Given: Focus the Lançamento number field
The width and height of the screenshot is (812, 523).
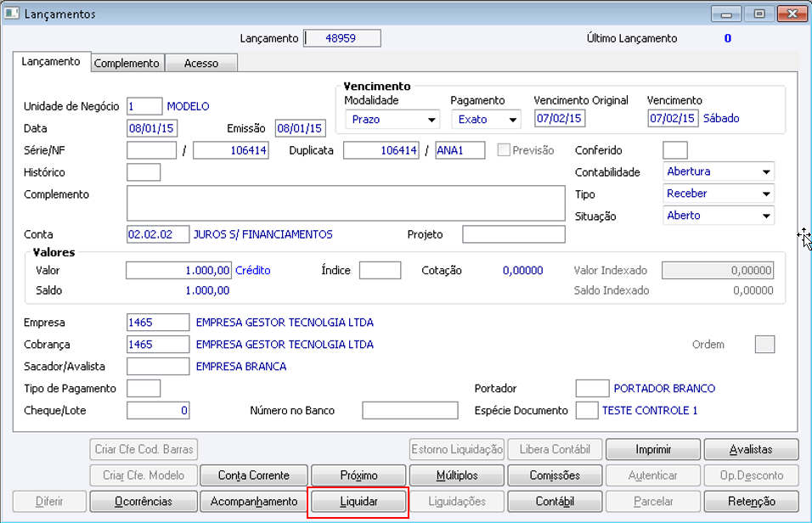Looking at the screenshot, I should click(342, 38).
